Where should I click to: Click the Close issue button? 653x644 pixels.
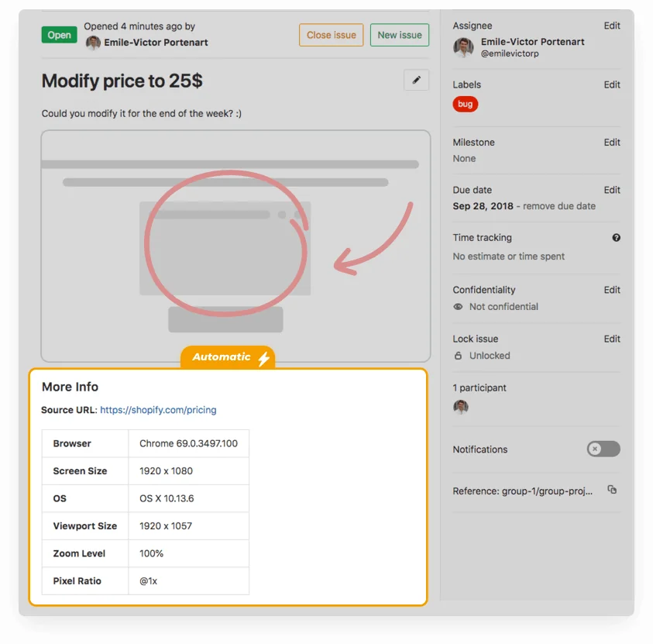[x=331, y=35]
